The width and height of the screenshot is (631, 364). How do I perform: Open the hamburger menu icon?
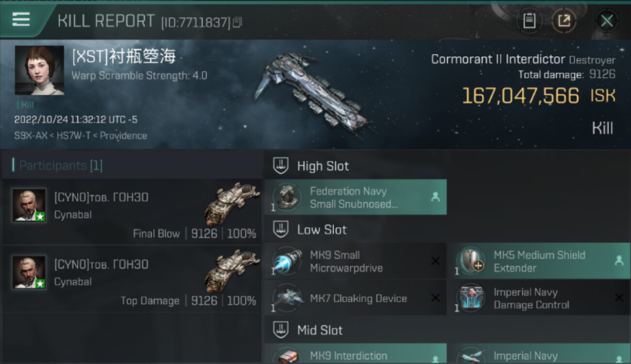(21, 19)
